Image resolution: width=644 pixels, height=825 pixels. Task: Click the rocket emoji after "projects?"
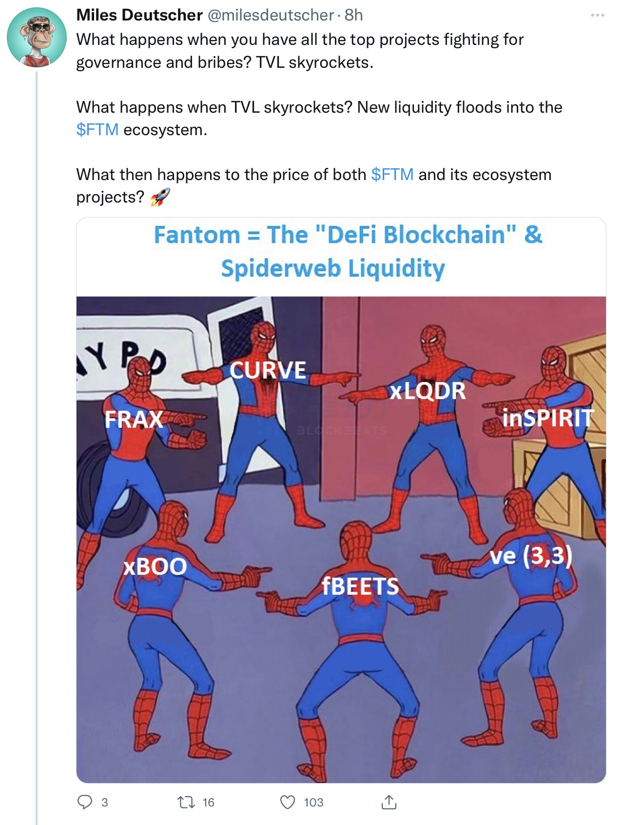pos(160,197)
